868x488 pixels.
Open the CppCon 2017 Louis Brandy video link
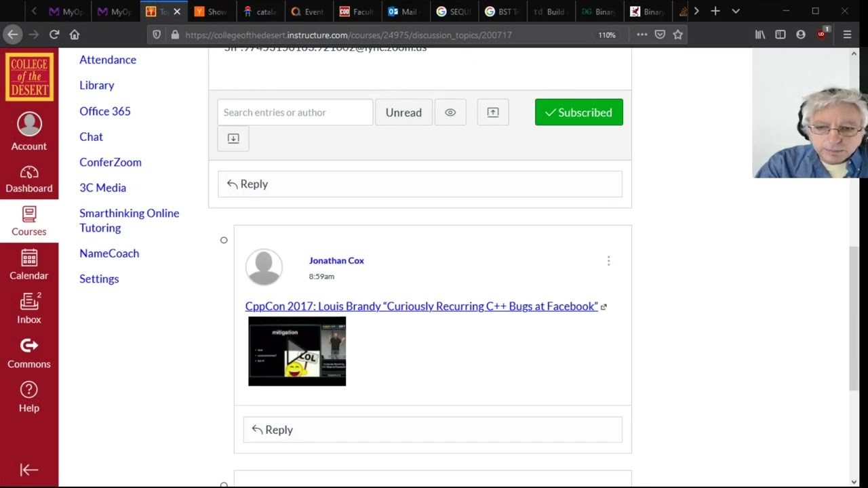click(x=421, y=306)
